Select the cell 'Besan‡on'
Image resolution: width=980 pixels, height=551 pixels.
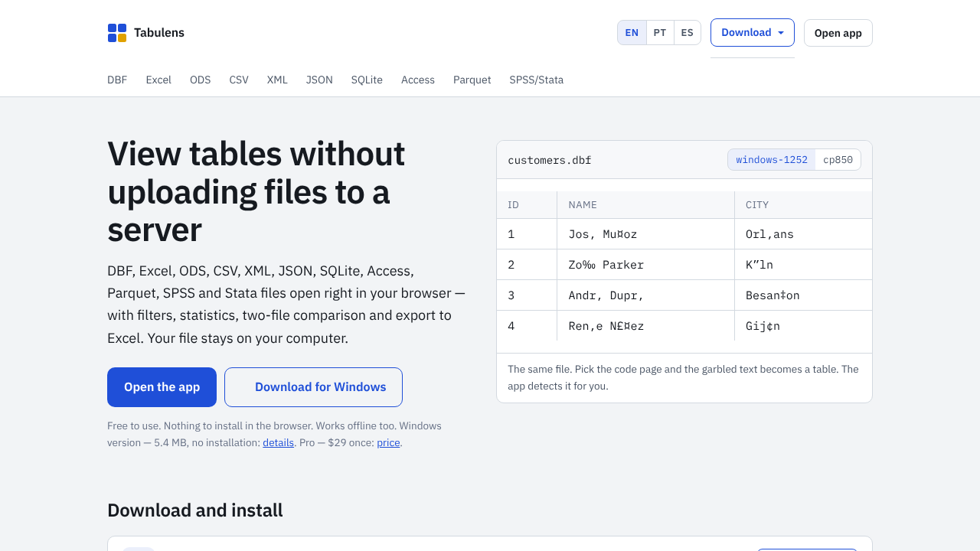tap(803, 295)
